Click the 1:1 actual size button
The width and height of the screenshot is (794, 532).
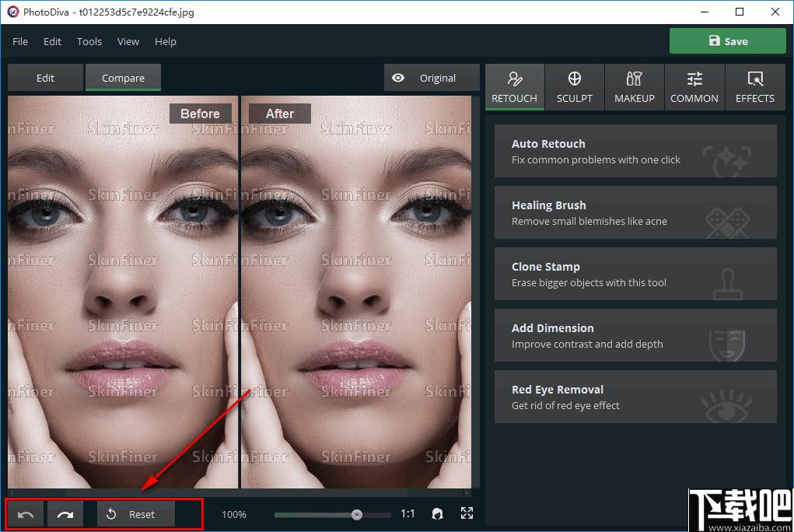pos(407,514)
